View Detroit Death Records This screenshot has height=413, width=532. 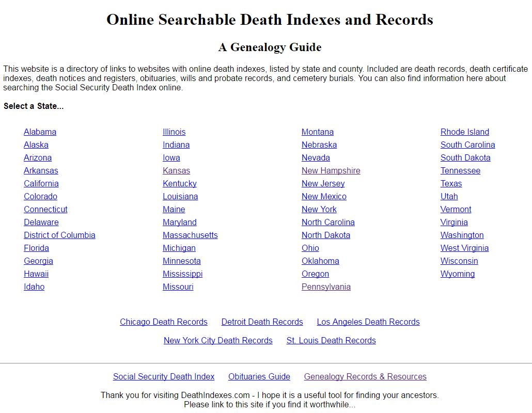262,322
